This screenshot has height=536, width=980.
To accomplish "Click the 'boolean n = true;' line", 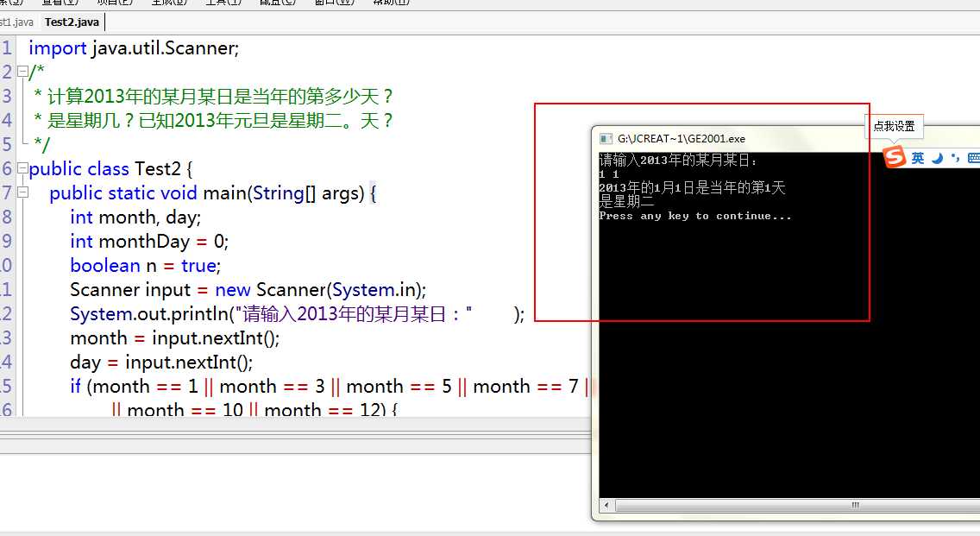I will [x=146, y=266].
